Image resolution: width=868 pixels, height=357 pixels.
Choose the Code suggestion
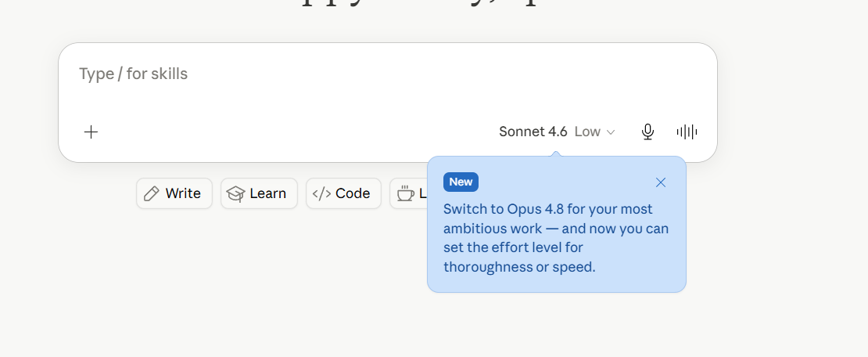click(x=344, y=193)
